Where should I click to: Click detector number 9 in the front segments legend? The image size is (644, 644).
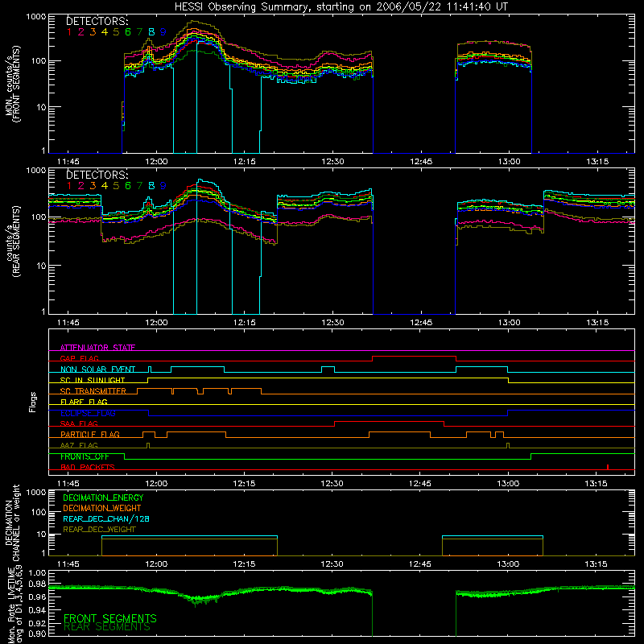(163, 31)
